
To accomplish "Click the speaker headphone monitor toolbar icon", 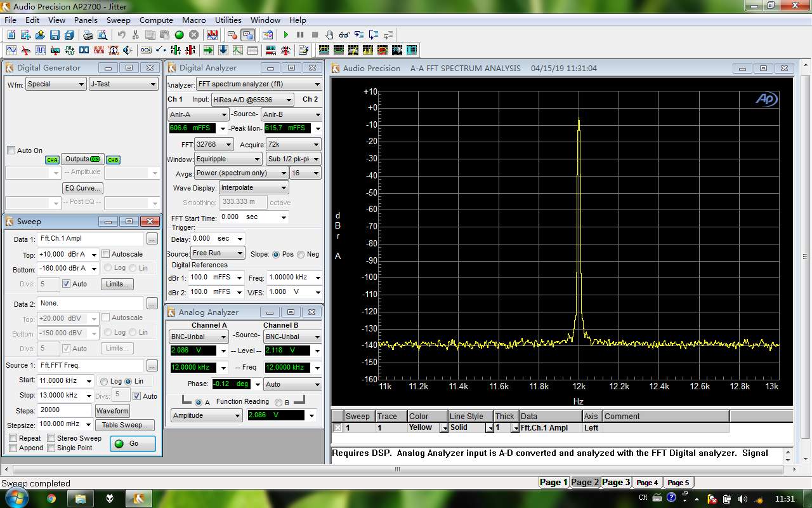I will [128, 50].
